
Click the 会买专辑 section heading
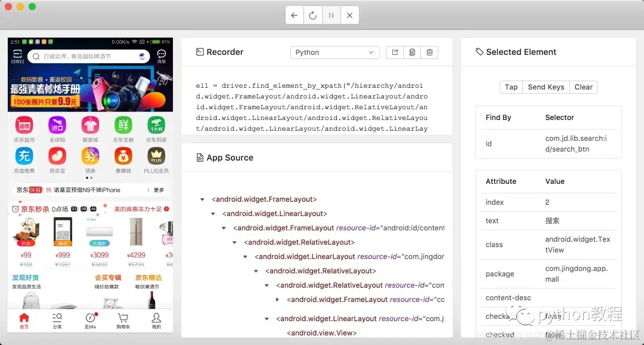[108, 278]
